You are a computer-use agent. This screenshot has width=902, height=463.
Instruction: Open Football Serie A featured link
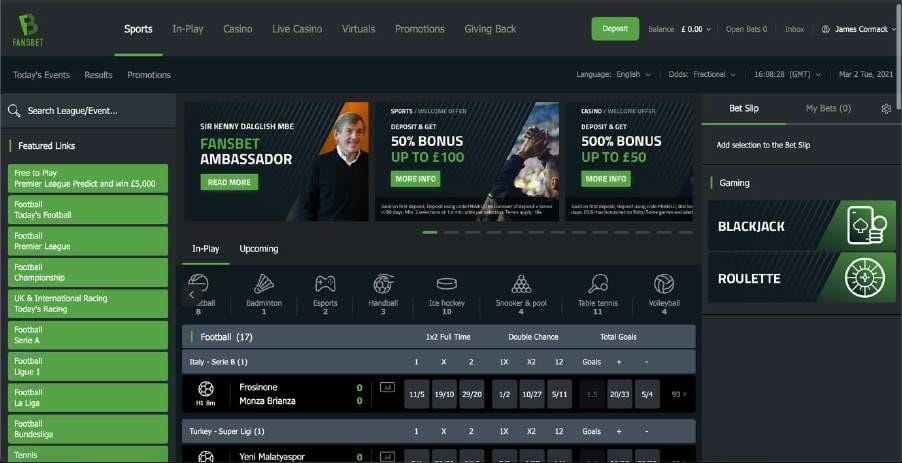tap(88, 335)
